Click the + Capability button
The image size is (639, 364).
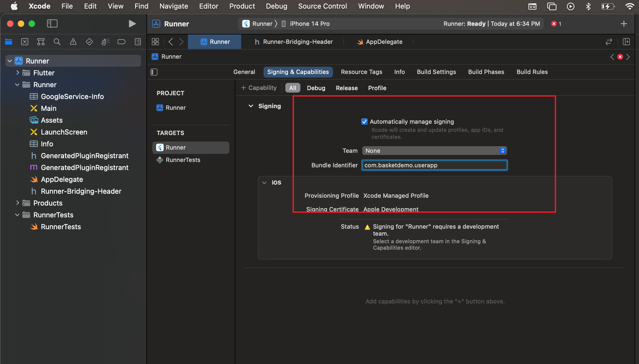pyautogui.click(x=259, y=88)
